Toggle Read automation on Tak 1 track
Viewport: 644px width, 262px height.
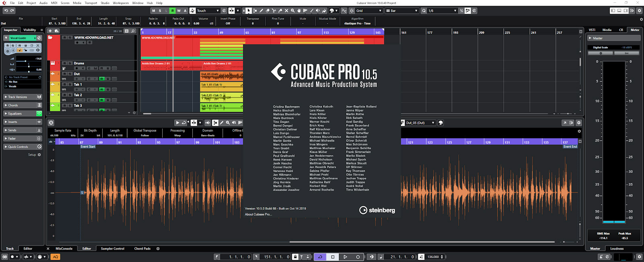102,89
